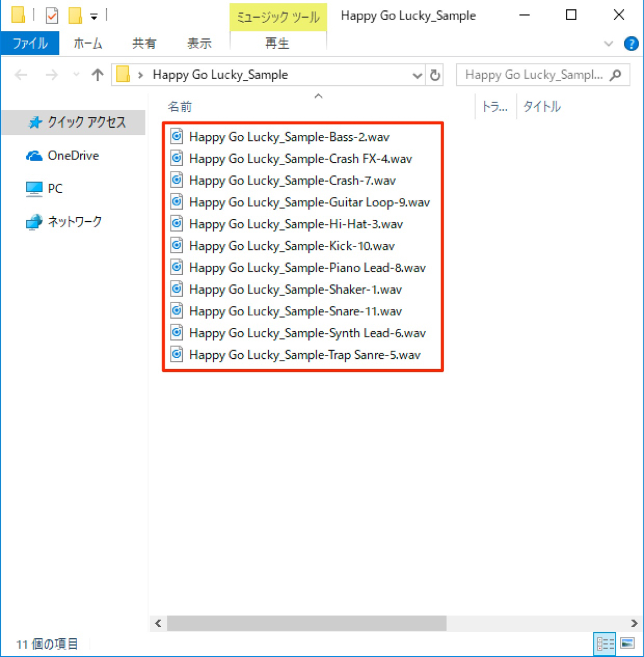Click the audio file icon of Bass-2.wav
644x657 pixels.
pos(177,136)
